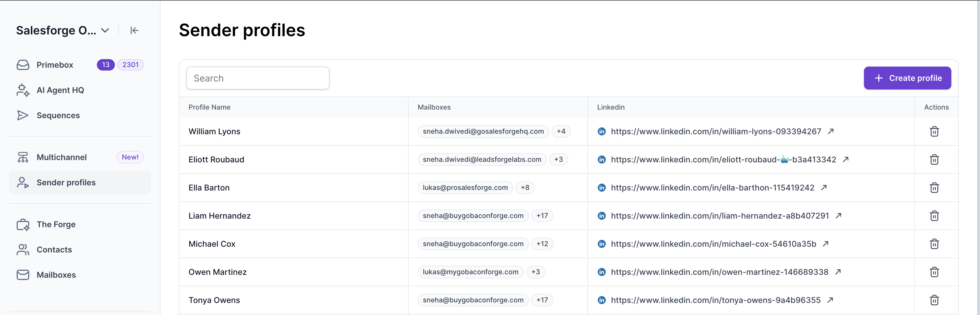Image resolution: width=980 pixels, height=315 pixels.
Task: Click the Create profile button
Action: click(907, 78)
